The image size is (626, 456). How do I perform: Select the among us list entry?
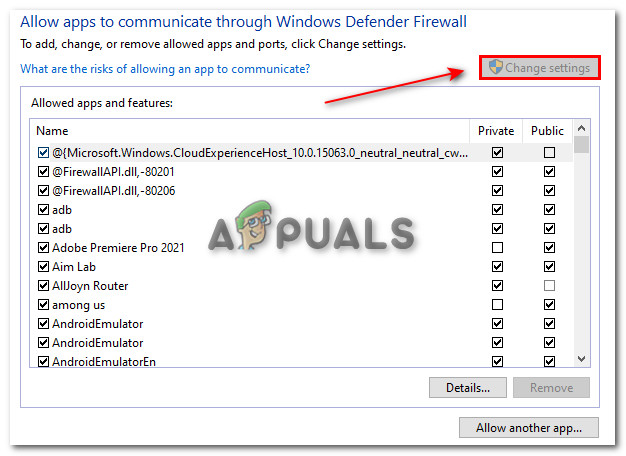[78, 304]
